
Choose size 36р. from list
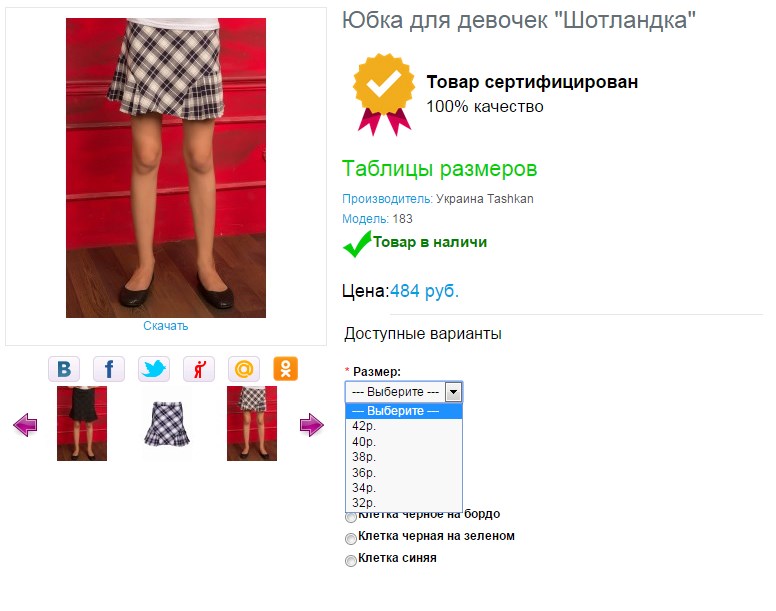coord(404,472)
